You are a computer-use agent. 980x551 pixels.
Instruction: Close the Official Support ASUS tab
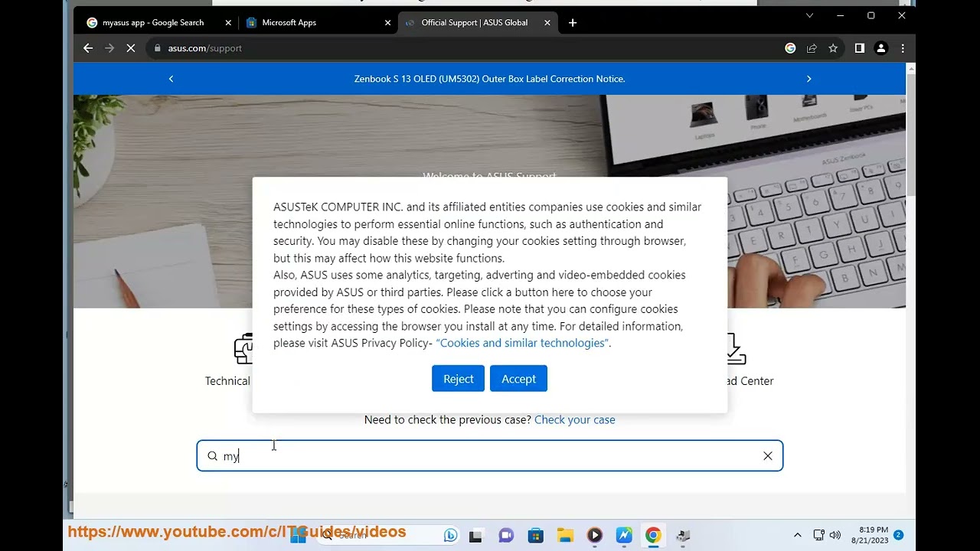coord(547,23)
